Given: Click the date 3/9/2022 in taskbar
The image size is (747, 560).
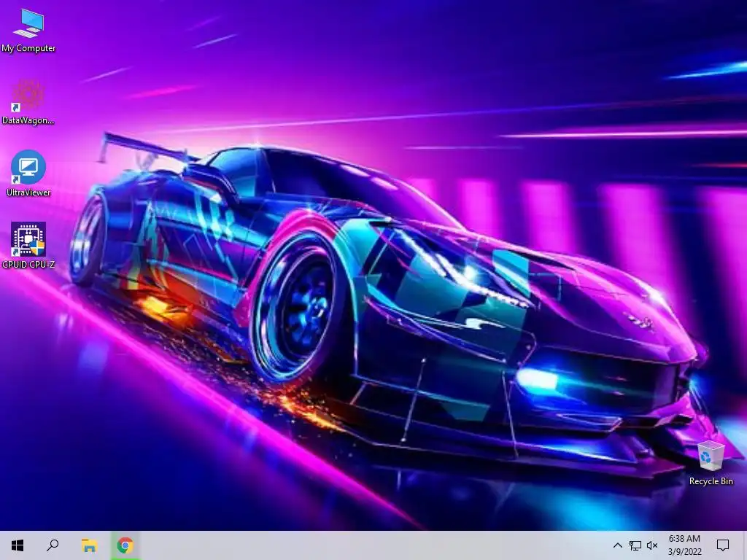Looking at the screenshot, I should point(684,552).
